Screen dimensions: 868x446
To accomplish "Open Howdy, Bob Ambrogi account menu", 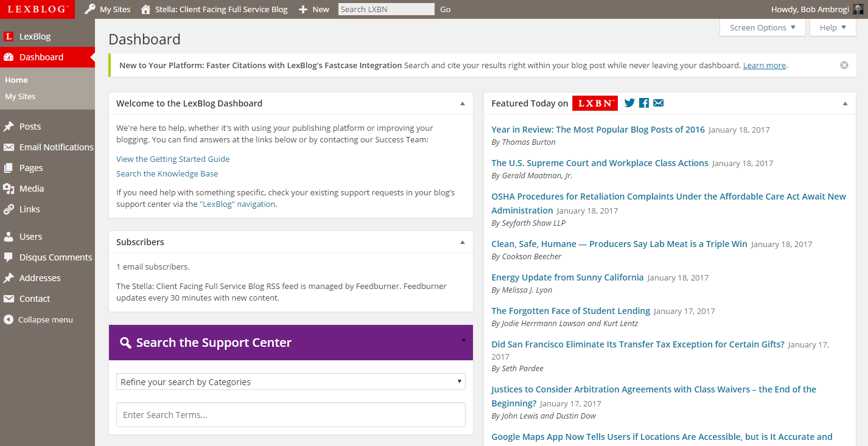I will (x=817, y=9).
